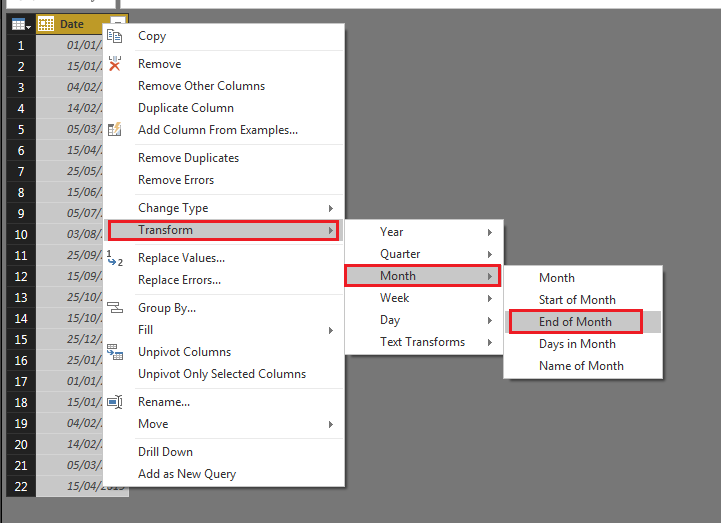Open Text Transforms in the submenu
This screenshot has height=523, width=721.
tap(423, 342)
